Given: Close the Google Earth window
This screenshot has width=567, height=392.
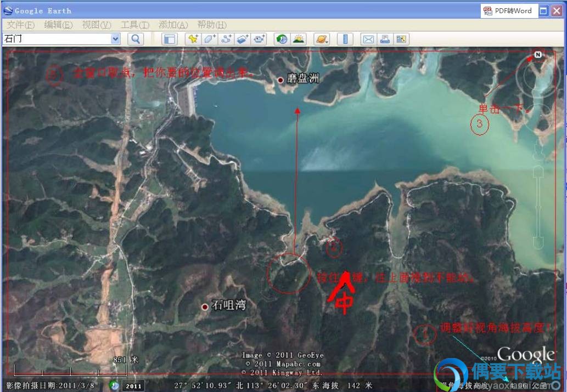Looking at the screenshot, I should (557, 11).
